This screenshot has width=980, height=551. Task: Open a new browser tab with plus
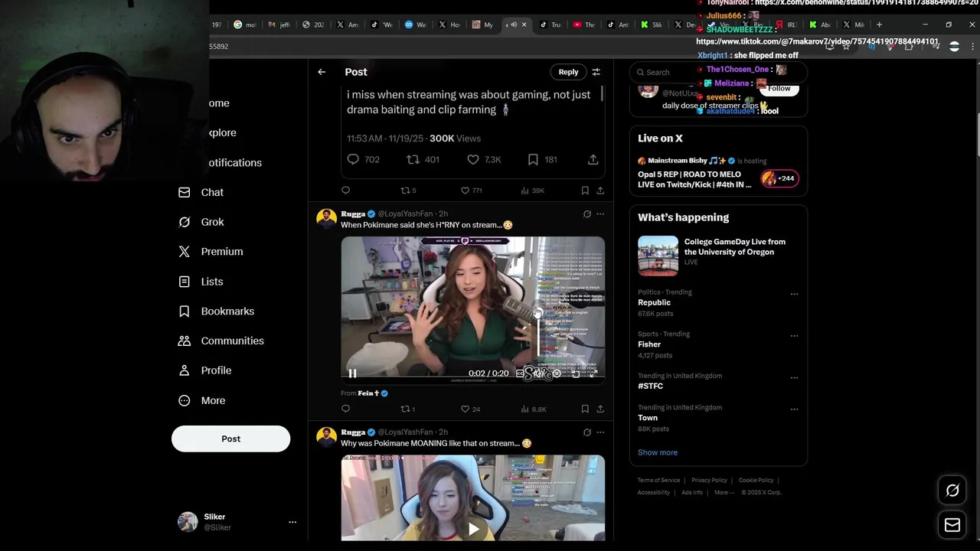tap(879, 24)
